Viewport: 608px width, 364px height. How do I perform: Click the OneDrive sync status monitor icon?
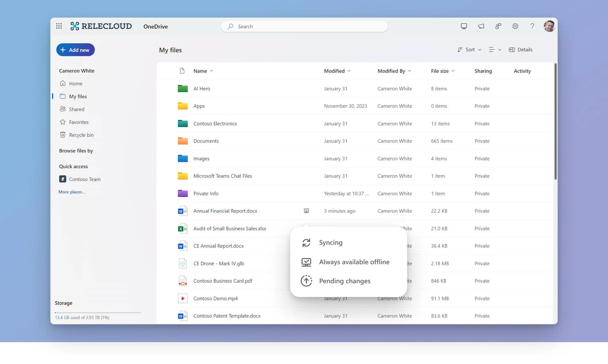(464, 26)
